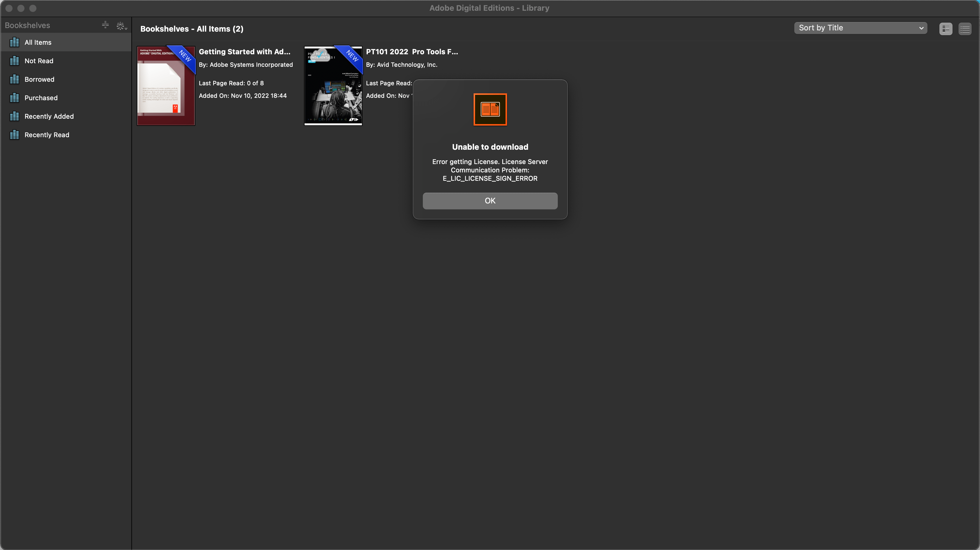Screen dimensions: 980x550
Task: Click the add bookshelf plus icon
Action: click(x=105, y=25)
